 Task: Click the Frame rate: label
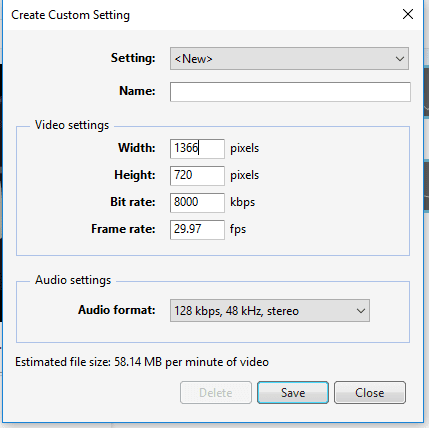click(123, 229)
